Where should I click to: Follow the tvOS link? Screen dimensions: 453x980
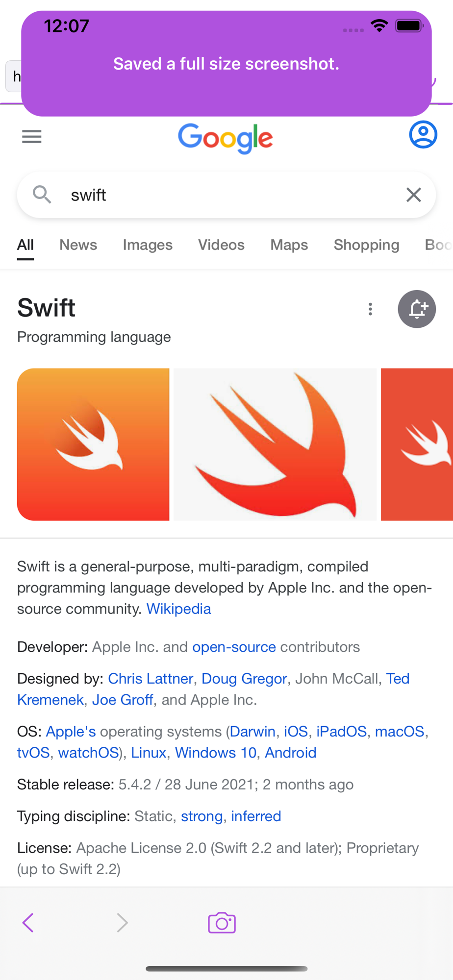coord(33,753)
